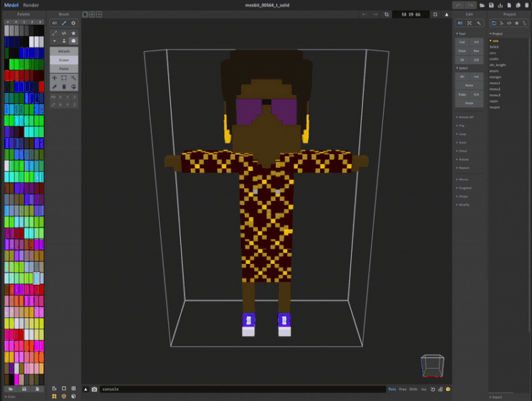
Task: Toggle the frame display square icon
Action: coord(64,388)
